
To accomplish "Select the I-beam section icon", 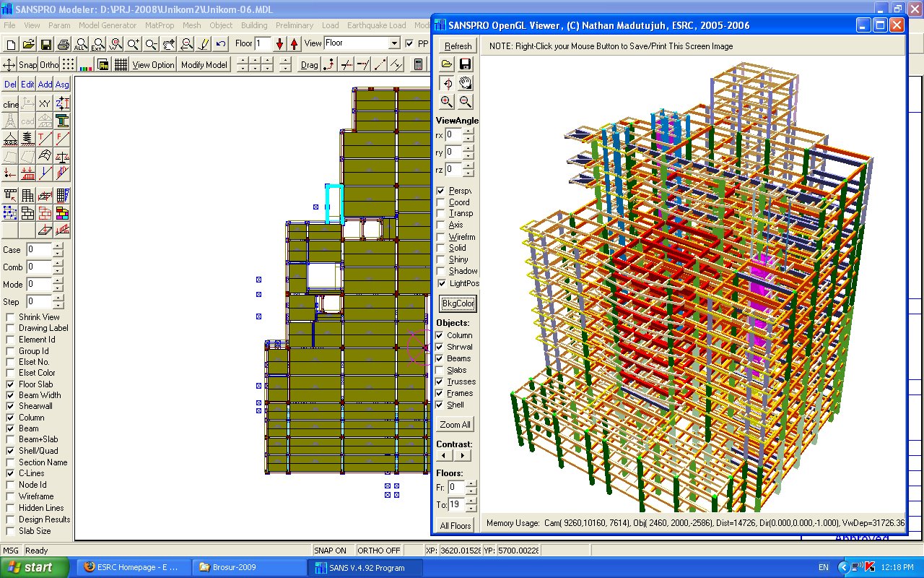I will click(x=63, y=121).
